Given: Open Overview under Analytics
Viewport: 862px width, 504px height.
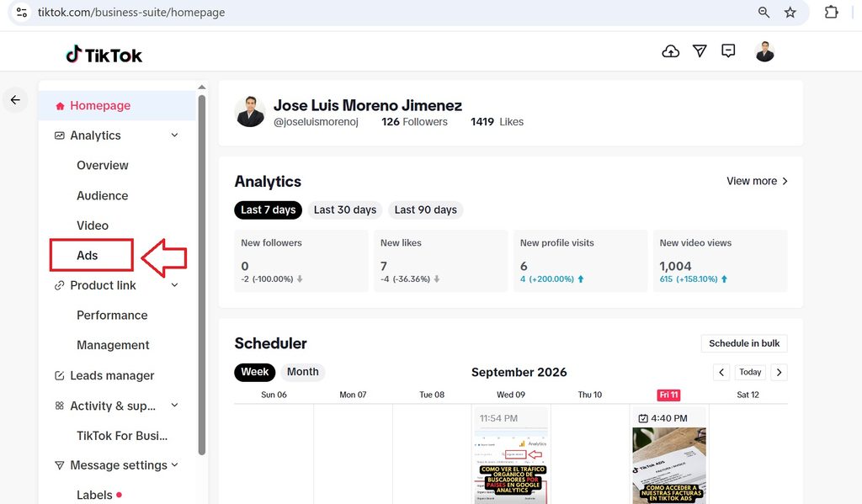Looking at the screenshot, I should pyautogui.click(x=102, y=166).
